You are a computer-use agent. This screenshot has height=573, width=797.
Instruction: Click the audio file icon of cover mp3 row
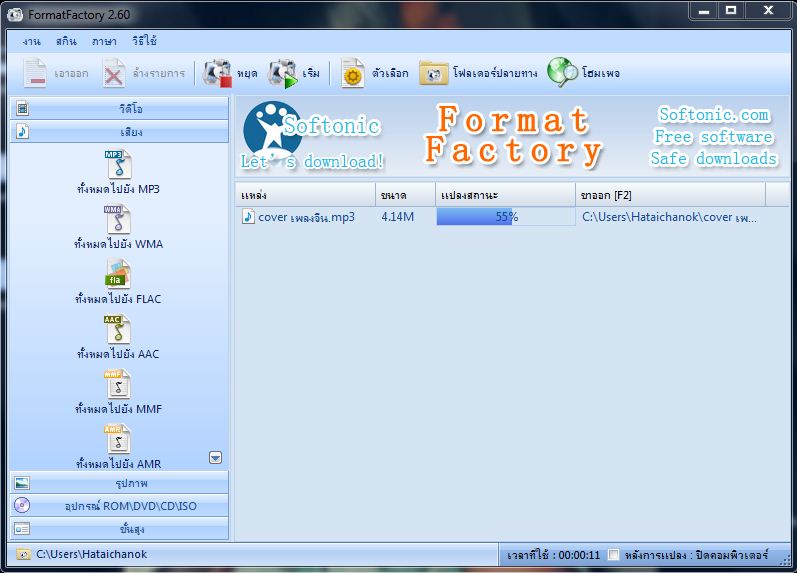(248, 217)
